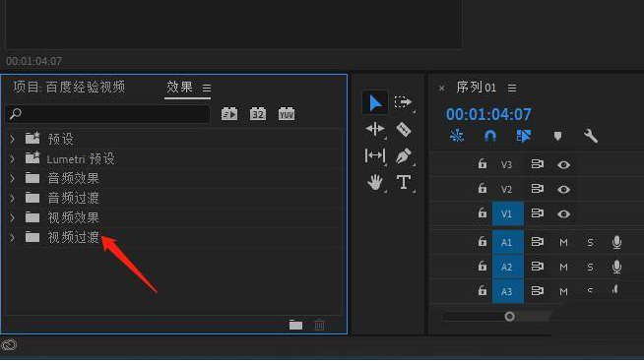
Task: Select the Hand tool
Action: click(x=375, y=182)
